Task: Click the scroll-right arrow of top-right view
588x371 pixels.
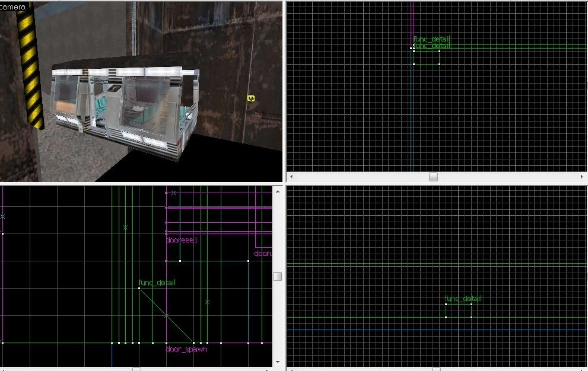Action: point(581,177)
